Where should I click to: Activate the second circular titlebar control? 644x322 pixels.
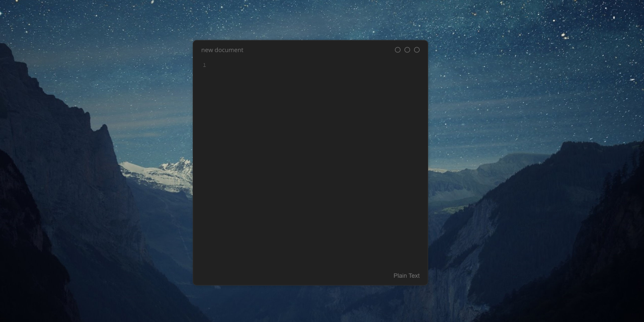click(407, 49)
